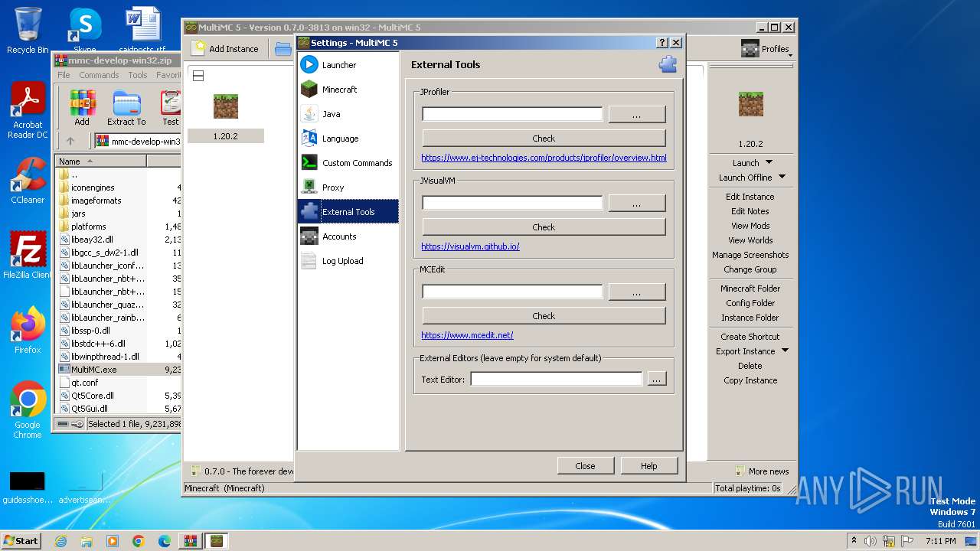
Task: Click Create Shortcut in MultiMC
Action: coord(750,337)
